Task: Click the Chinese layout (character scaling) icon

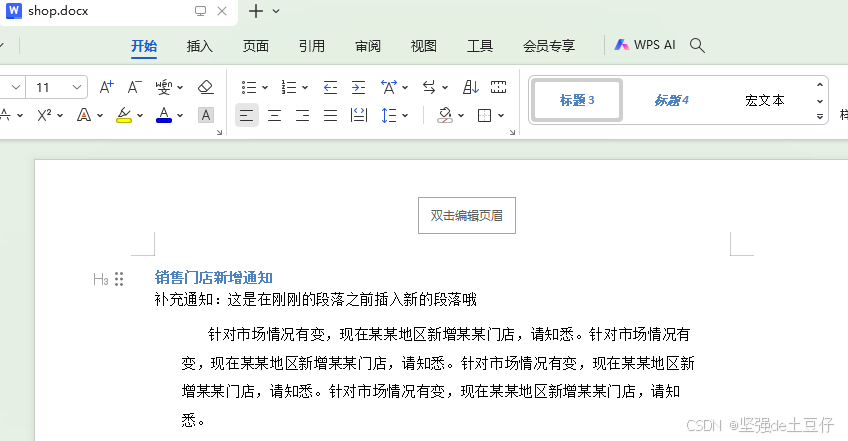Action: point(389,87)
